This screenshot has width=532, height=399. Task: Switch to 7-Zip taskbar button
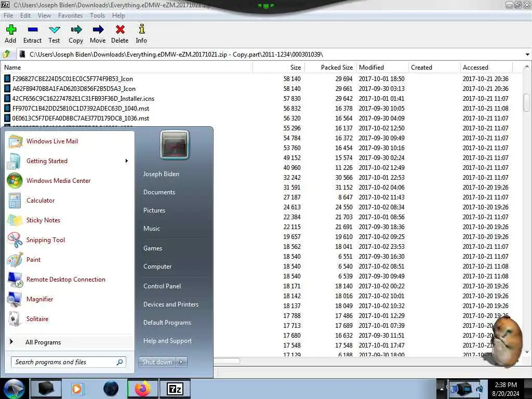pos(175,389)
